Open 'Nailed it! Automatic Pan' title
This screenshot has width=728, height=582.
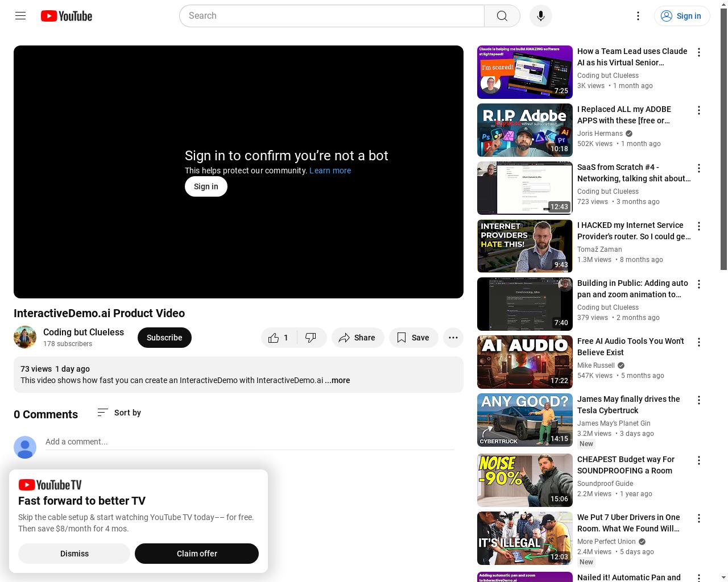[x=629, y=577]
